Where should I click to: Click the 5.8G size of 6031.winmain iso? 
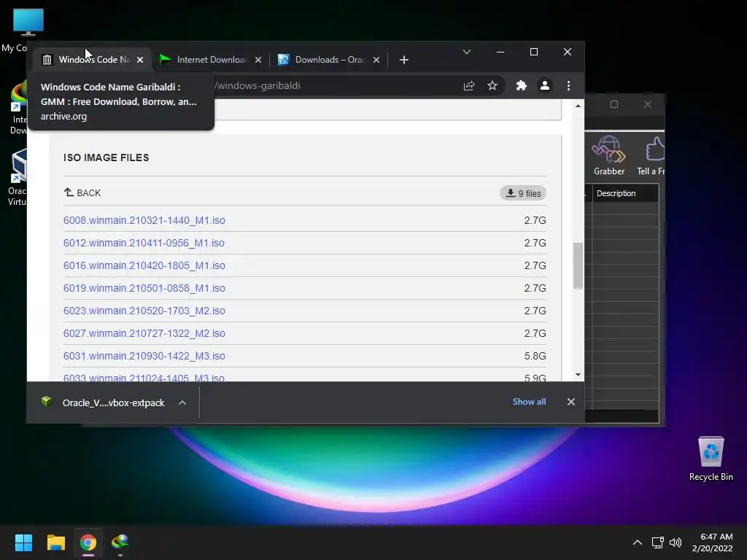coord(535,356)
